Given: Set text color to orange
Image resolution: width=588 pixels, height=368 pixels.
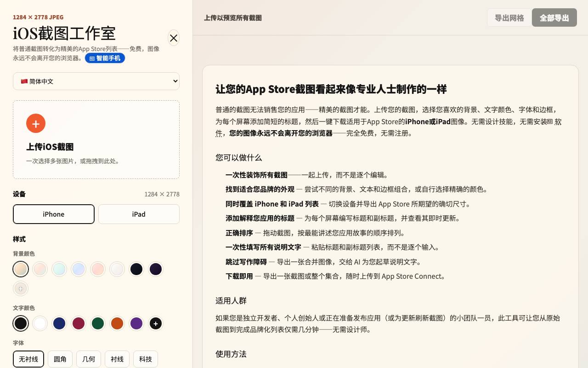Looking at the screenshot, I should coord(117,323).
